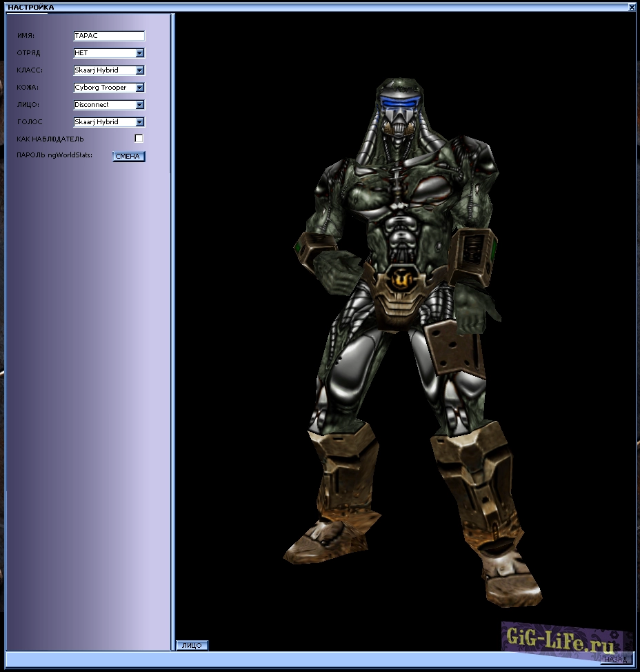
Task: Click the ПАРОЛЬ ngWorldStats label
Action: (54, 155)
